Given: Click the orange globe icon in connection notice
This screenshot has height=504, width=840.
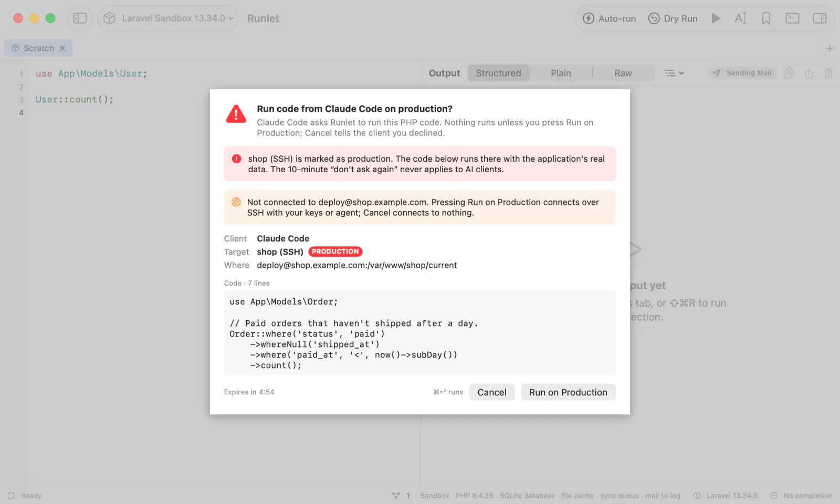Looking at the screenshot, I should click(236, 202).
